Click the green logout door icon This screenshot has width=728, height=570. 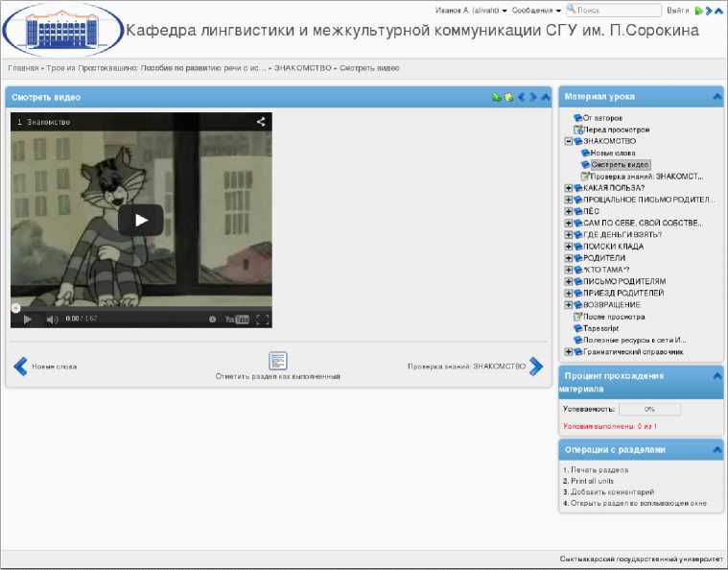(x=698, y=11)
